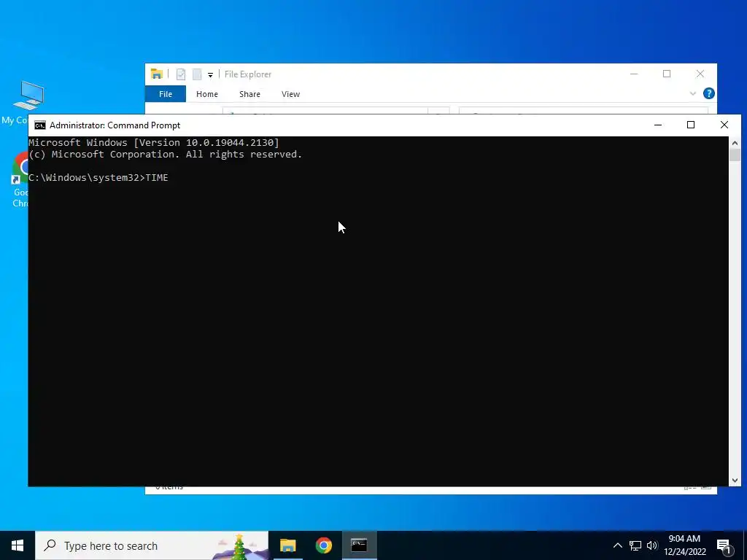Close the File Explorer window

coord(700,74)
